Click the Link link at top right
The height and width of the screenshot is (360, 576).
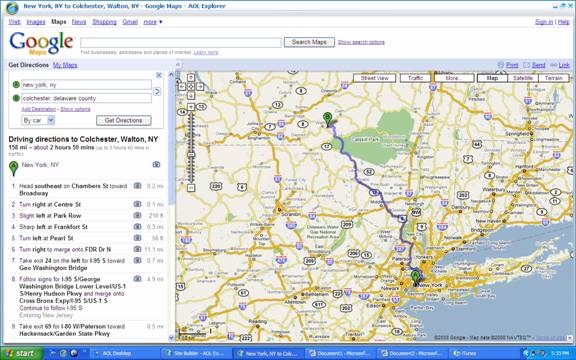[x=564, y=65]
